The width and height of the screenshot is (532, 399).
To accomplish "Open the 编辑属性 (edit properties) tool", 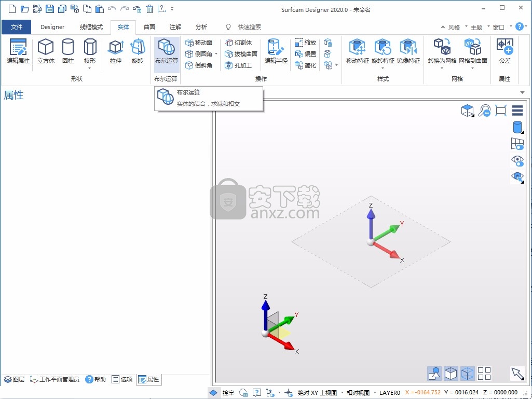I will pos(18,51).
